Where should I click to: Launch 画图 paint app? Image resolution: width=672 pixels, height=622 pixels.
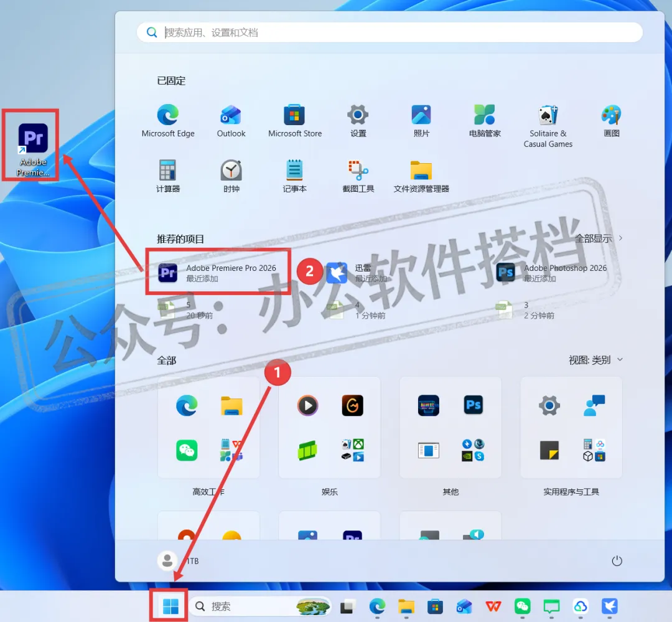[611, 121]
